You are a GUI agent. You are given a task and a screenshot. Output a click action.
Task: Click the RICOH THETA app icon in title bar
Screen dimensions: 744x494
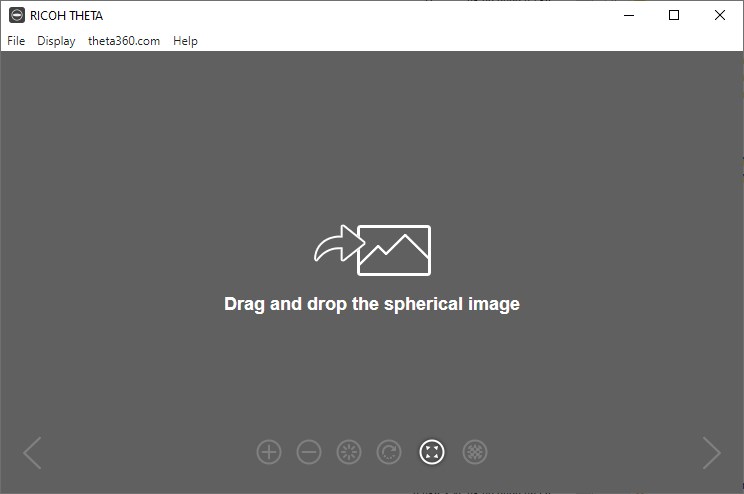(x=16, y=15)
